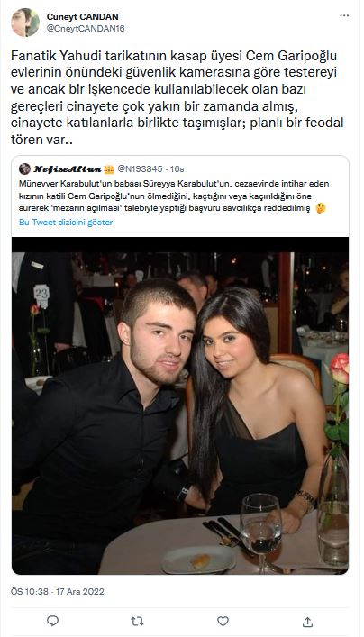The image size is (364, 637).
Task: Click the thinking face emoji in quote
Action: coord(321,208)
